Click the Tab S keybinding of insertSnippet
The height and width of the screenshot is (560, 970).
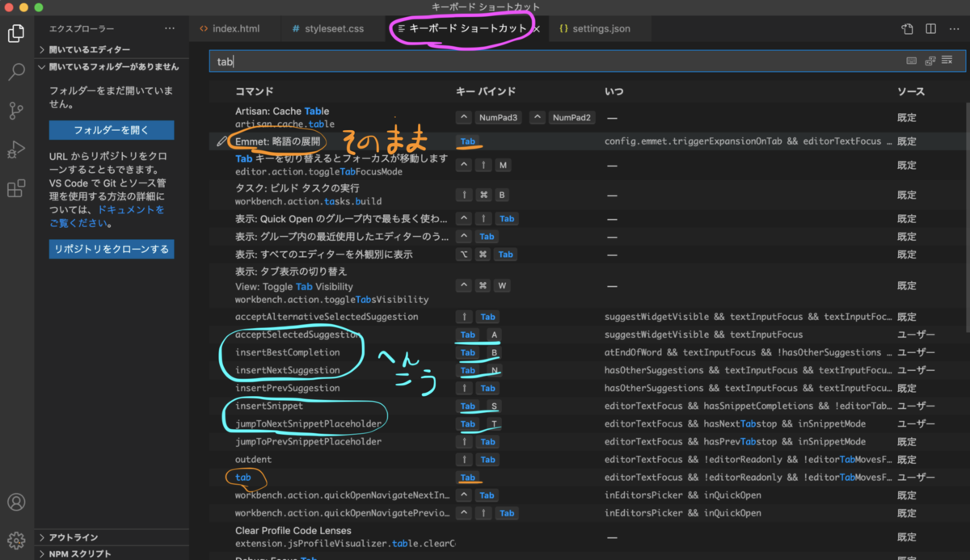(479, 406)
